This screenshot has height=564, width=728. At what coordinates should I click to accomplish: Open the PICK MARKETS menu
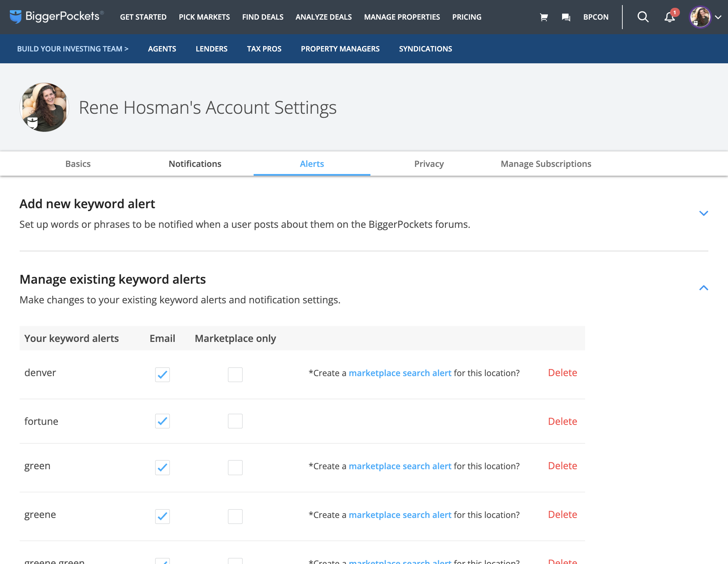pos(204,17)
